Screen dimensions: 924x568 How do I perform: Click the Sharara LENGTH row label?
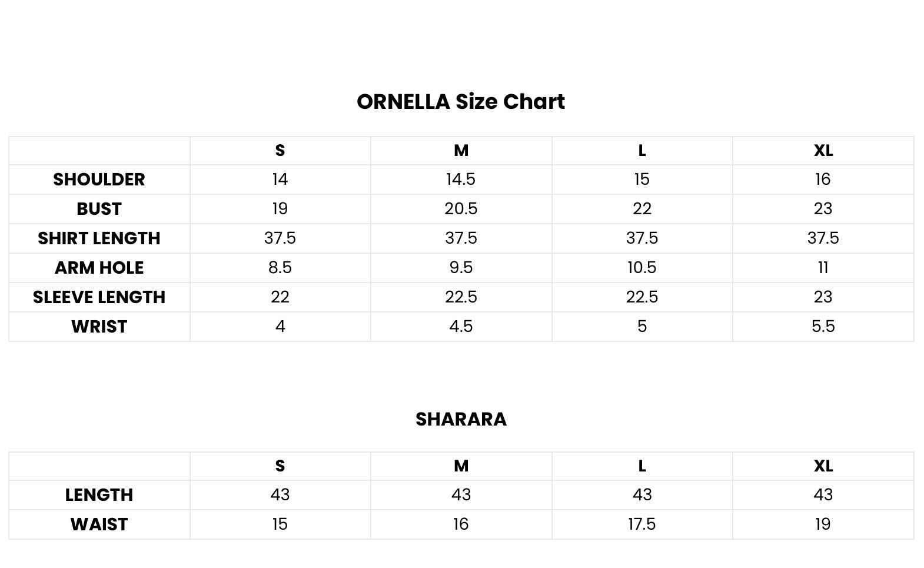coord(99,495)
